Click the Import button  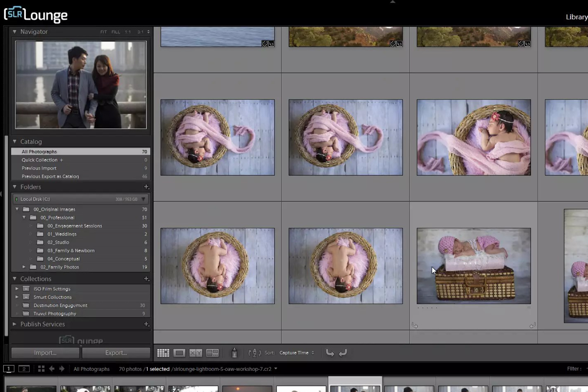(x=45, y=353)
